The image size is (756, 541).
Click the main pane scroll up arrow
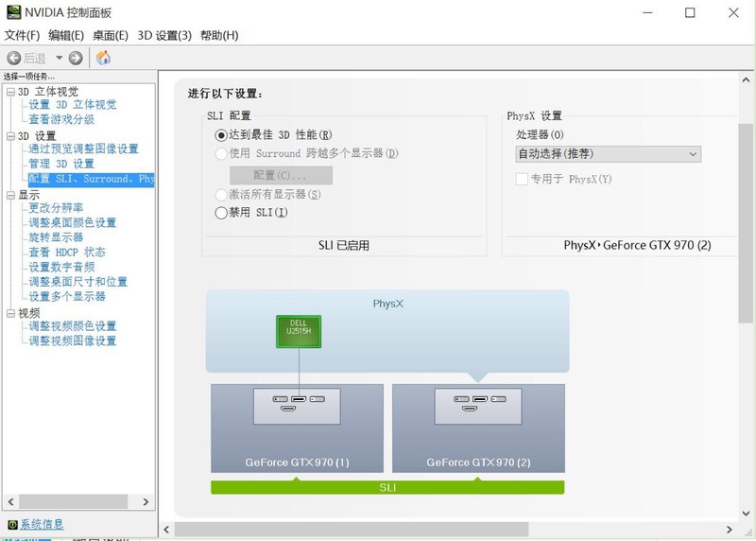click(746, 80)
